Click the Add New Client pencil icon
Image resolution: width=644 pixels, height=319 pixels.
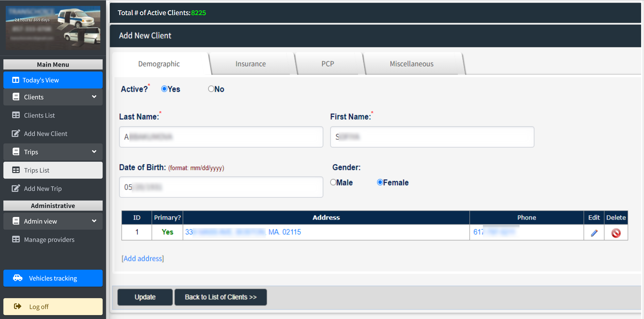pos(16,133)
